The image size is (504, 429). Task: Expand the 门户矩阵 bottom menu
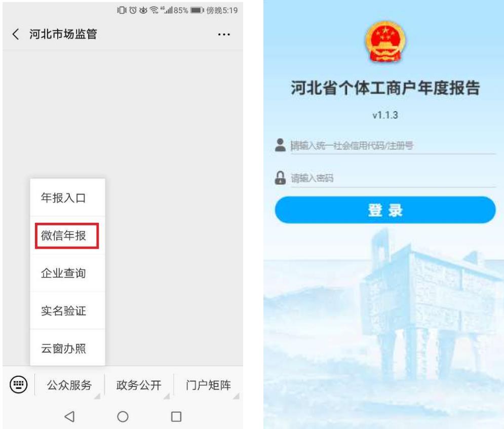208,385
